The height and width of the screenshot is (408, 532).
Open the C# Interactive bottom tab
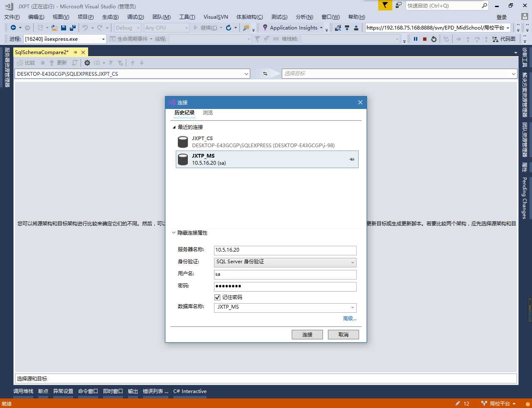(x=190, y=391)
